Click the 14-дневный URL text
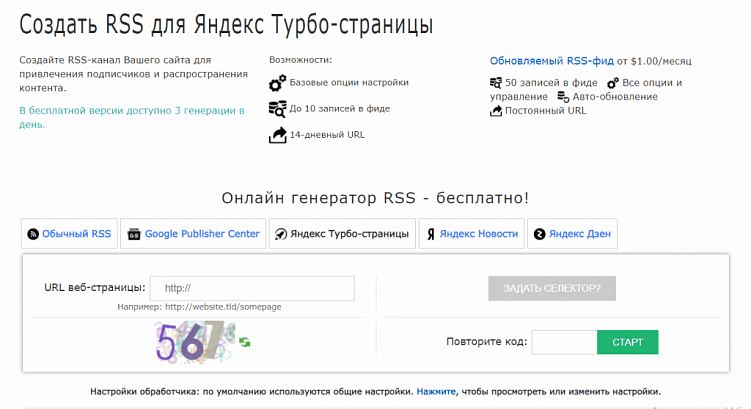Viewport: 751px width, 409px height. point(327,135)
